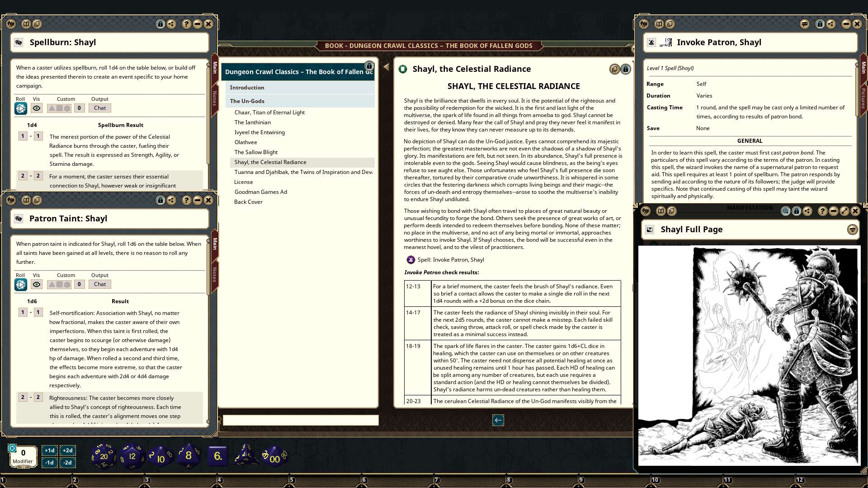Click the edit pencil icon on Shayl Full Page
868x488 pixels.
click(844, 211)
